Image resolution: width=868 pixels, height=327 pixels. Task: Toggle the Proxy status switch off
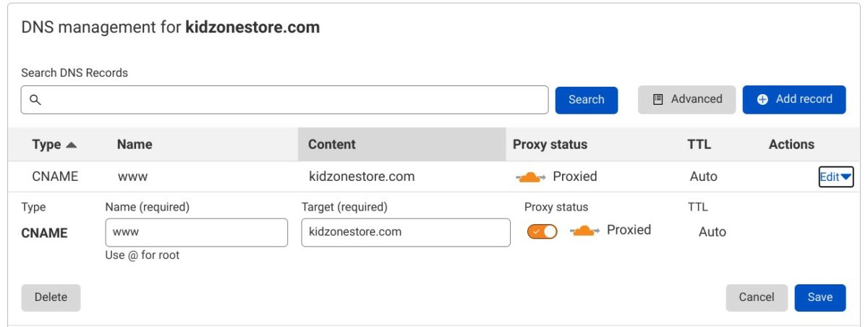[x=542, y=232]
